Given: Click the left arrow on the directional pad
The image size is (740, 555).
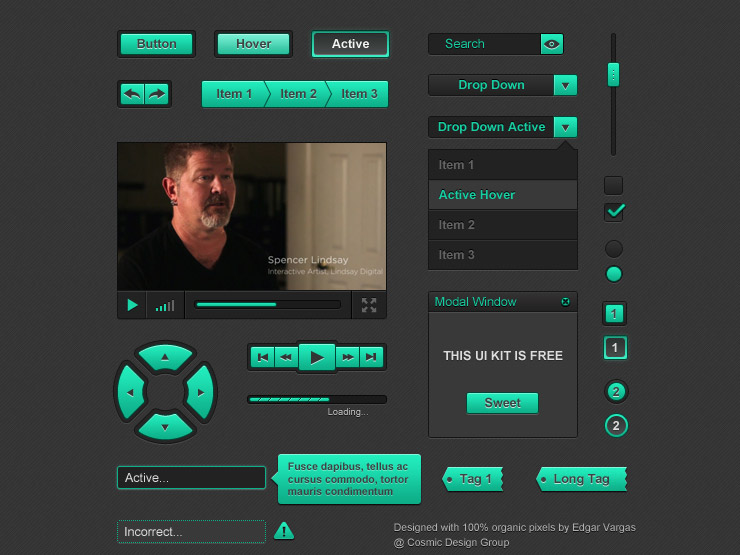Looking at the screenshot, I should click(x=131, y=392).
